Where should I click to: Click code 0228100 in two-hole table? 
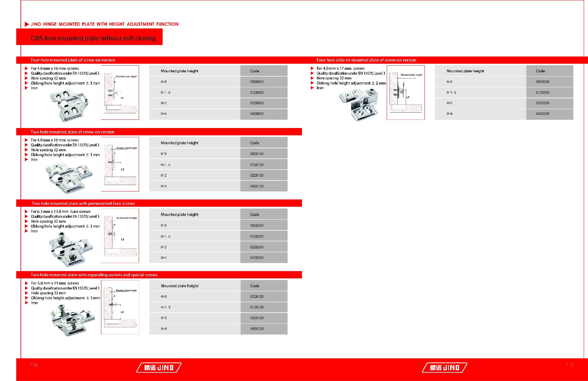click(257, 175)
